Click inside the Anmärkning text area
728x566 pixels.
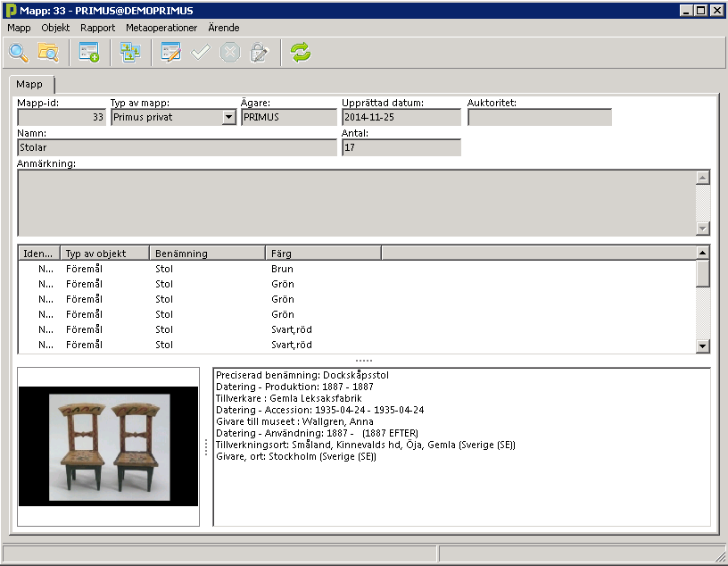(357, 203)
